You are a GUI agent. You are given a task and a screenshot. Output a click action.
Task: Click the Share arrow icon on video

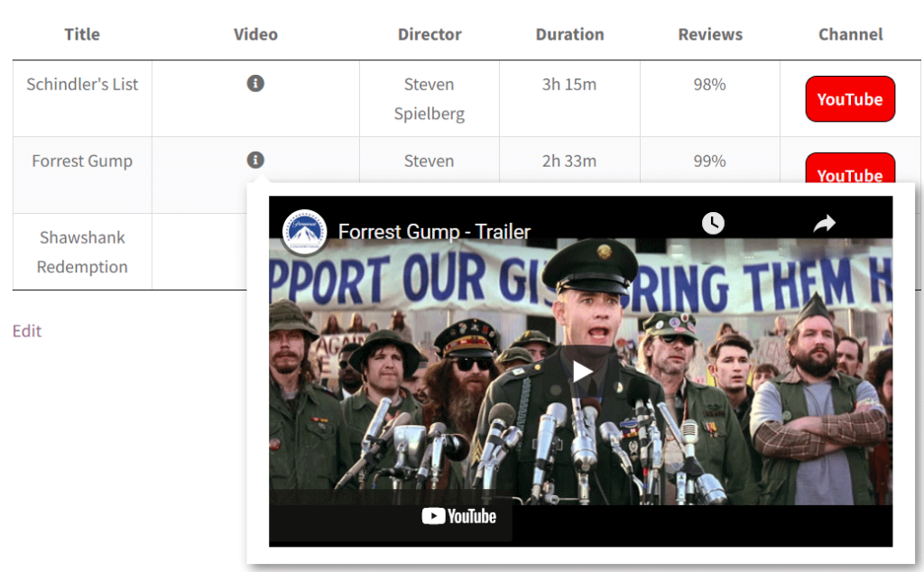coord(825,223)
